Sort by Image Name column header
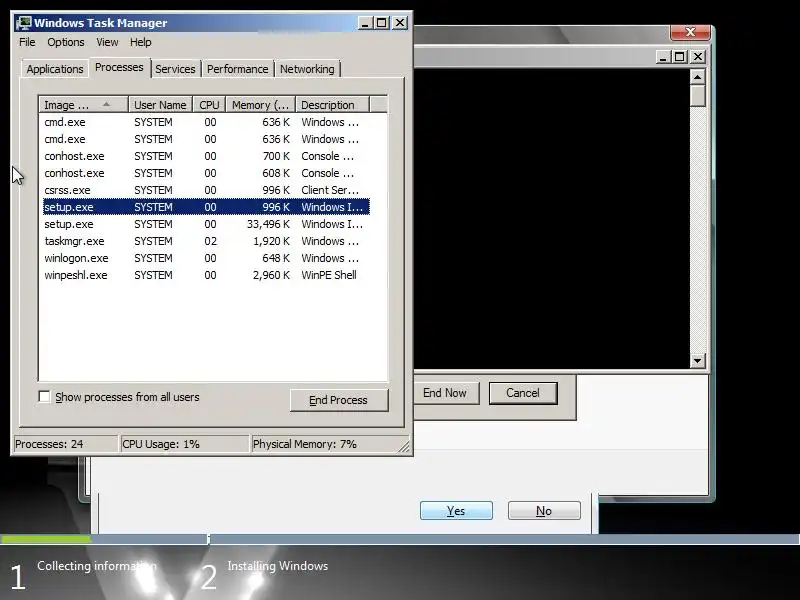The image size is (800, 600). 83,105
